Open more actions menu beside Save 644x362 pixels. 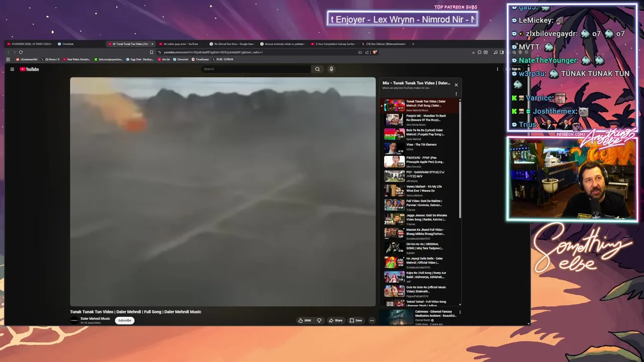(x=372, y=320)
